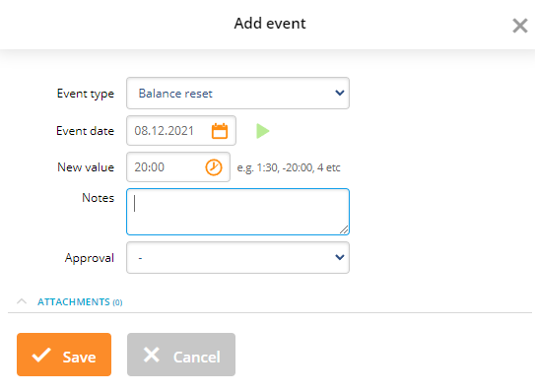Click inside the Notes text area
The height and width of the screenshot is (392, 535).
click(237, 212)
